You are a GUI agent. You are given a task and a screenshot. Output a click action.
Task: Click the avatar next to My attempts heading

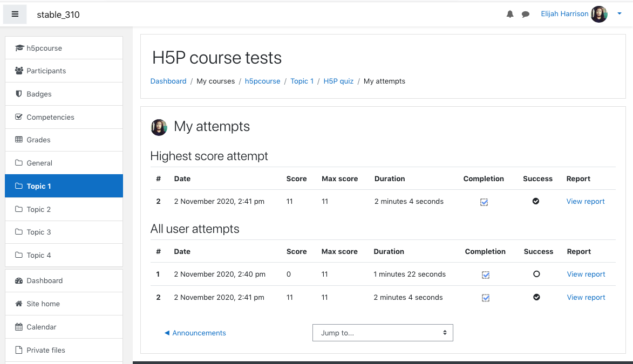point(159,127)
